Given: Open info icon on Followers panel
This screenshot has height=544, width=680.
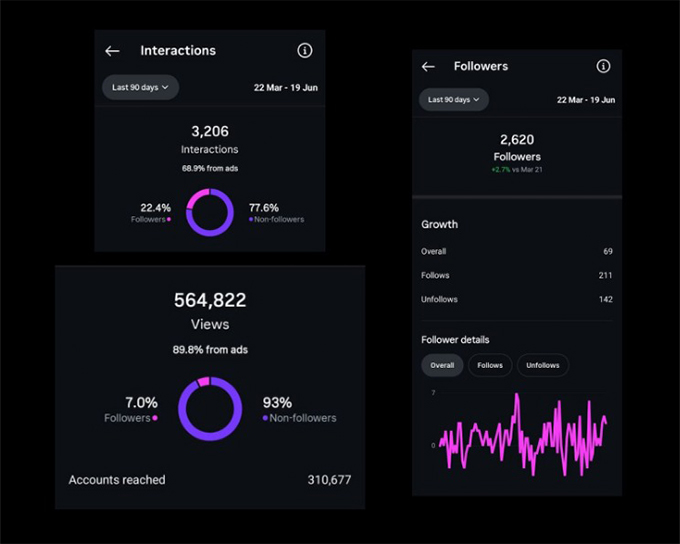Looking at the screenshot, I should click(x=603, y=67).
